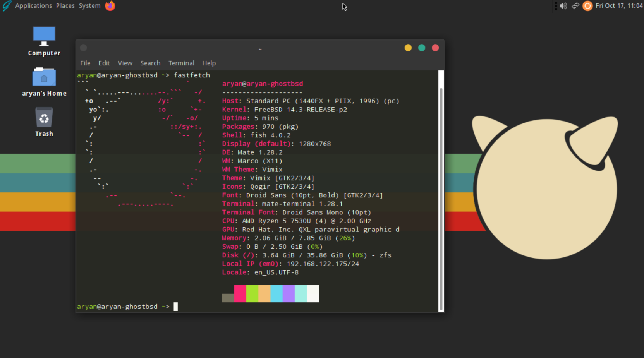Open the Applications menu
This screenshot has width=644, height=358.
33,6
